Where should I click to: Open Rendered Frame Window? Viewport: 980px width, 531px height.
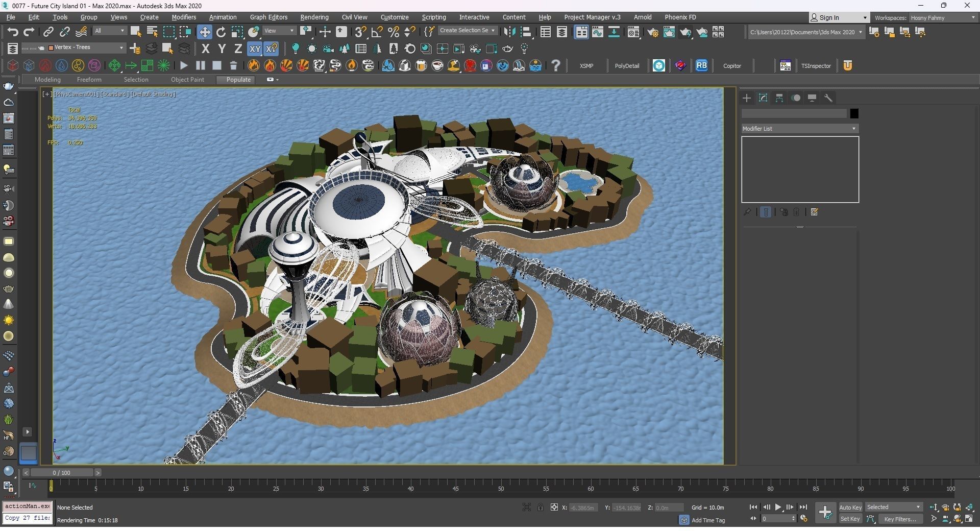[x=669, y=32]
